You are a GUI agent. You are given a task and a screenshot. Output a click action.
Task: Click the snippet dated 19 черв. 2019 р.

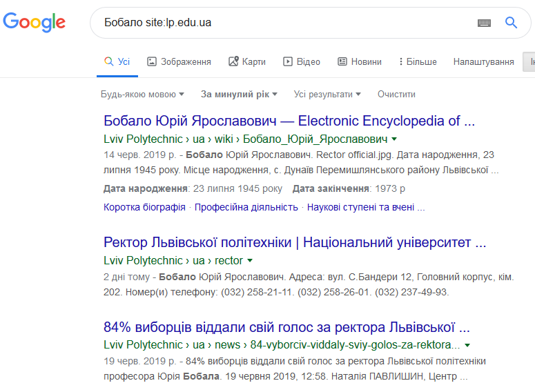[x=295, y=369]
